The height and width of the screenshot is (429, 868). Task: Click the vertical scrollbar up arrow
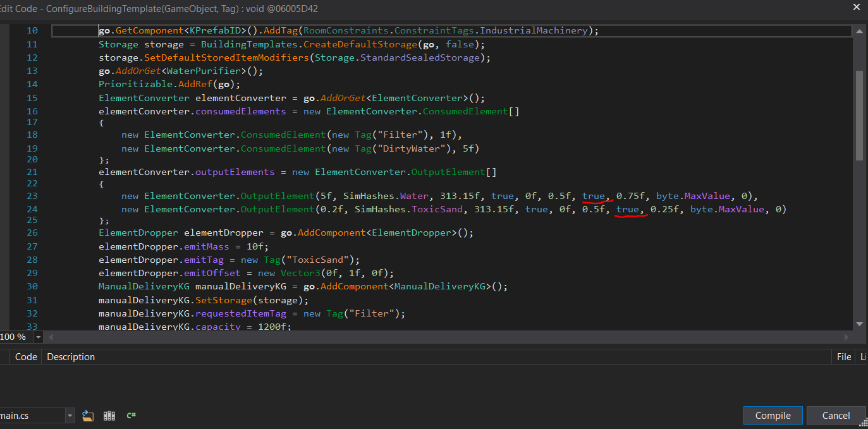tap(859, 30)
